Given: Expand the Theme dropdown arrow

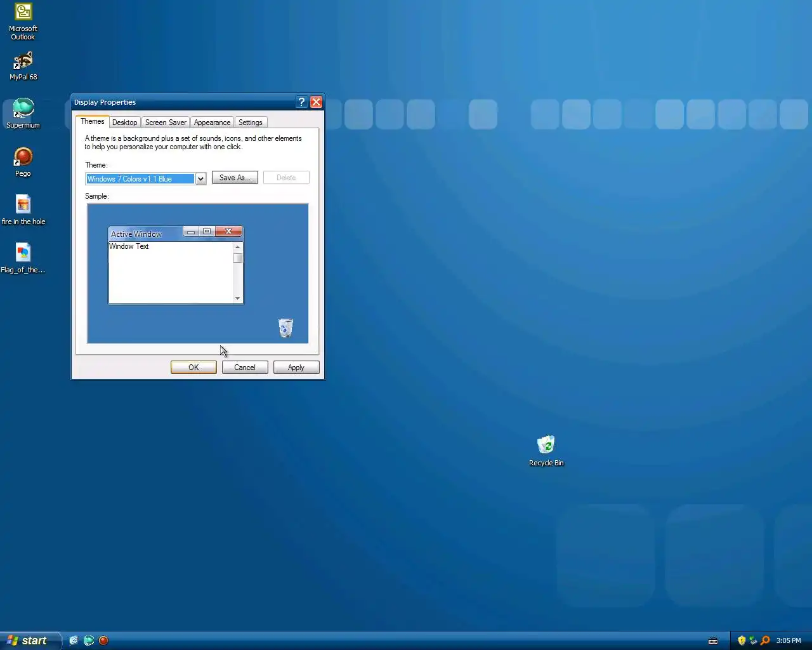Looking at the screenshot, I should 200,179.
